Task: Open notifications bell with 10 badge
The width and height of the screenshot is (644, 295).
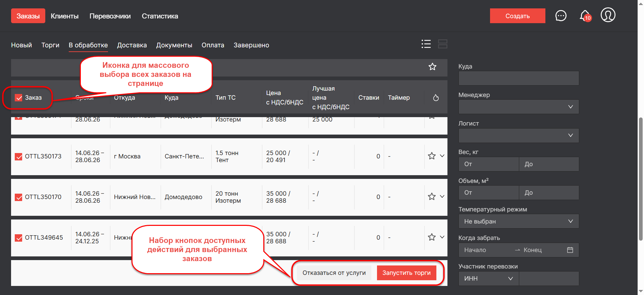Action: coord(585,16)
